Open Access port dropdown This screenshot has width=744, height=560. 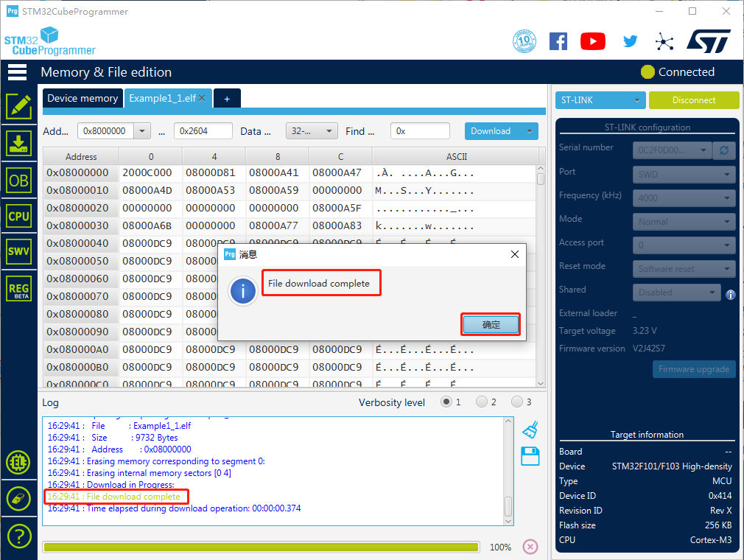point(684,245)
